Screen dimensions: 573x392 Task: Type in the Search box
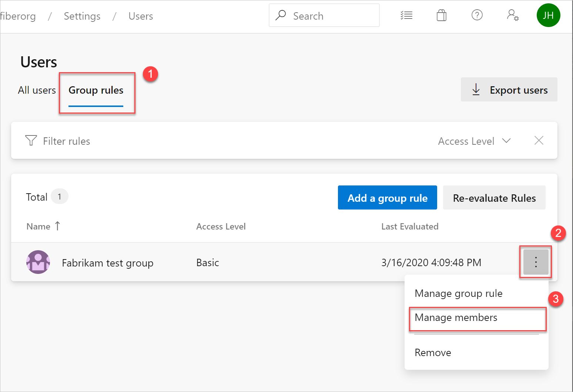click(x=324, y=16)
